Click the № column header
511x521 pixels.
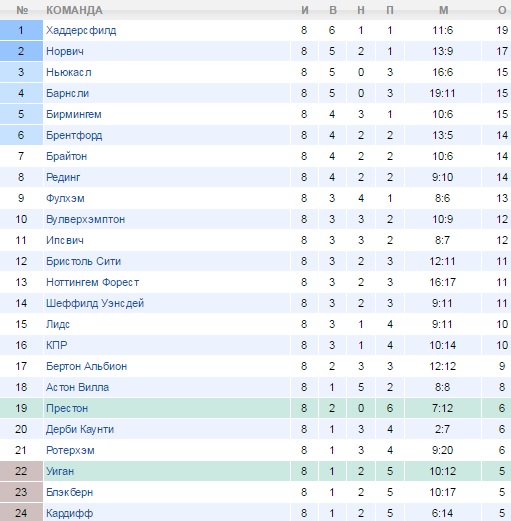pos(22,10)
